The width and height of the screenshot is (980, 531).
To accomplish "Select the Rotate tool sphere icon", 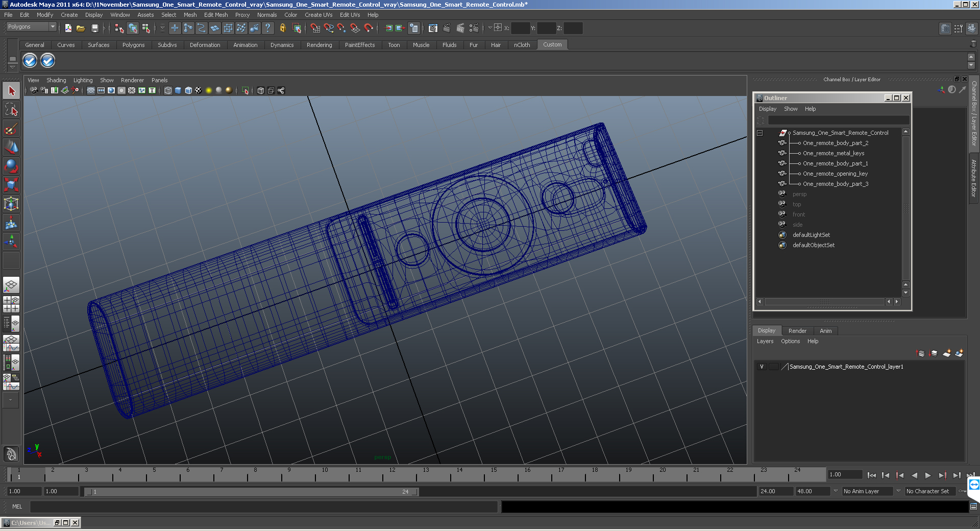I will coord(11,166).
